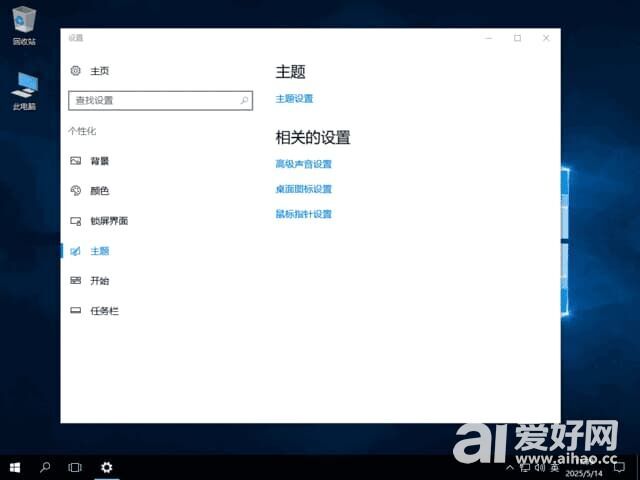Screen dimensions: 640x480
Task: Click the 设置 window title
Action: (x=76, y=38)
